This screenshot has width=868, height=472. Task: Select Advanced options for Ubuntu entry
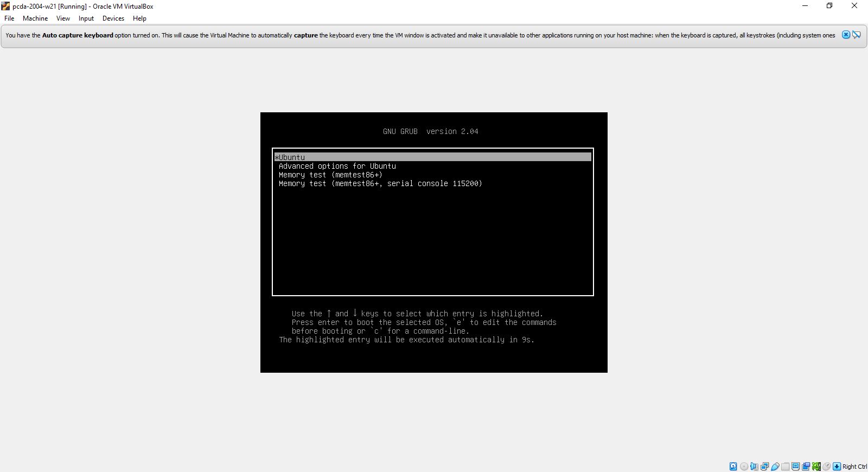337,166
